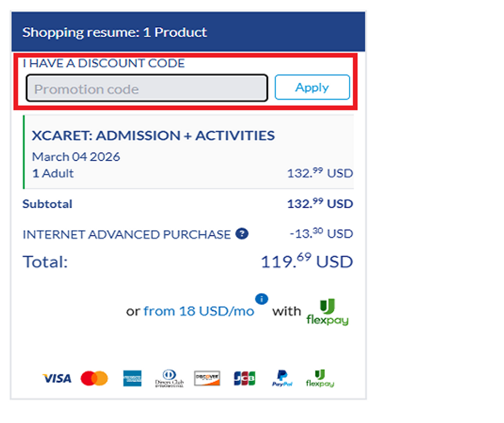Click the 'from 18 USD/mo' link
The image size is (504, 423).
pyautogui.click(x=199, y=311)
